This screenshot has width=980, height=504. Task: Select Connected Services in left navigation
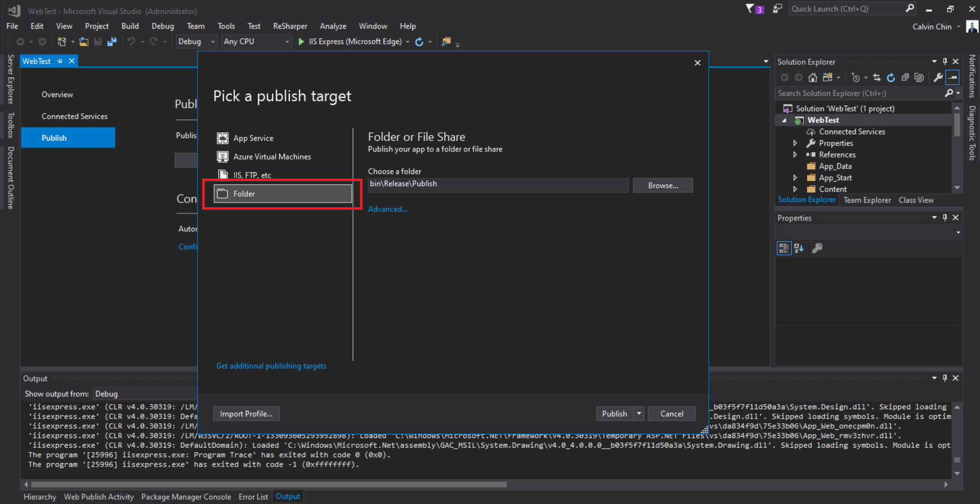pos(75,116)
